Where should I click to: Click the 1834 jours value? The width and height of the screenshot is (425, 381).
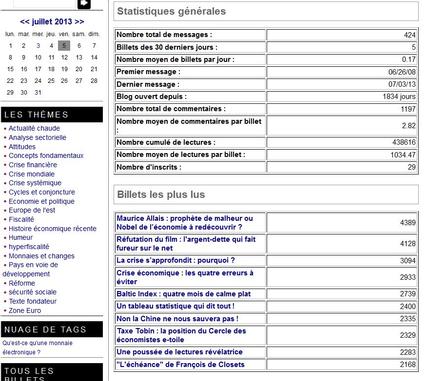(x=399, y=97)
